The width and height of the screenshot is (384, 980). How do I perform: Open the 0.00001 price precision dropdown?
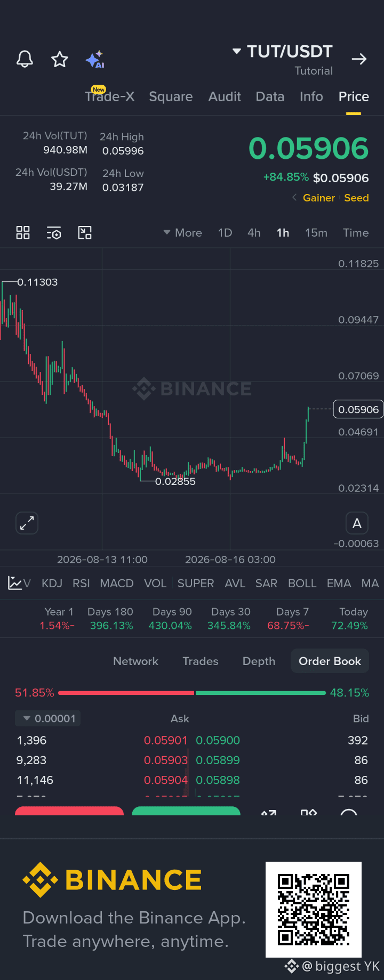[x=48, y=718]
